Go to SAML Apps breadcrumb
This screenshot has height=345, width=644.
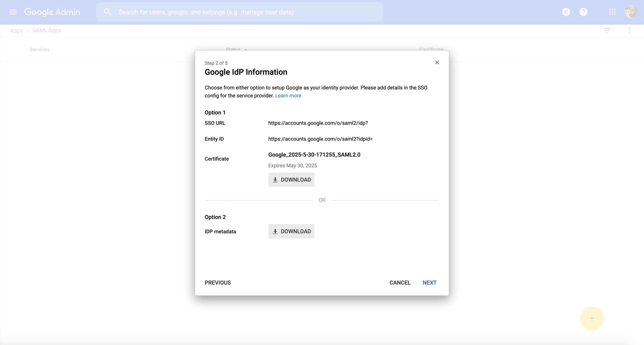pyautogui.click(x=46, y=30)
